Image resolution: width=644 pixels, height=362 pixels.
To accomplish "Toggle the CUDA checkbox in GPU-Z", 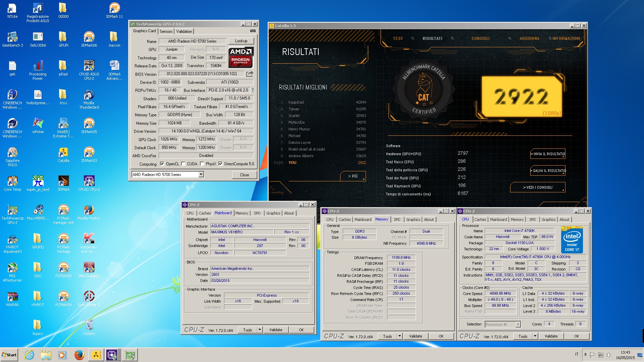I will tap(183, 164).
